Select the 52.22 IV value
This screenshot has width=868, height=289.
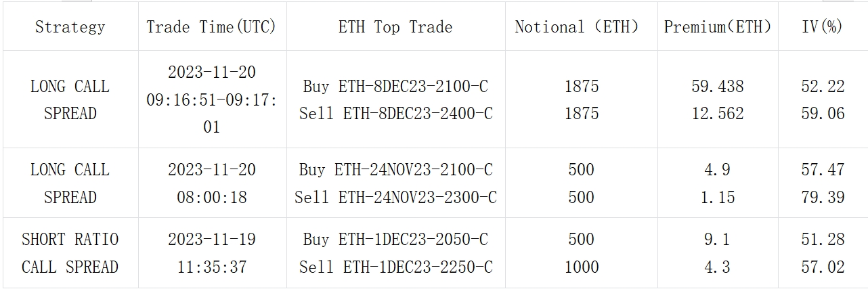coord(823,87)
